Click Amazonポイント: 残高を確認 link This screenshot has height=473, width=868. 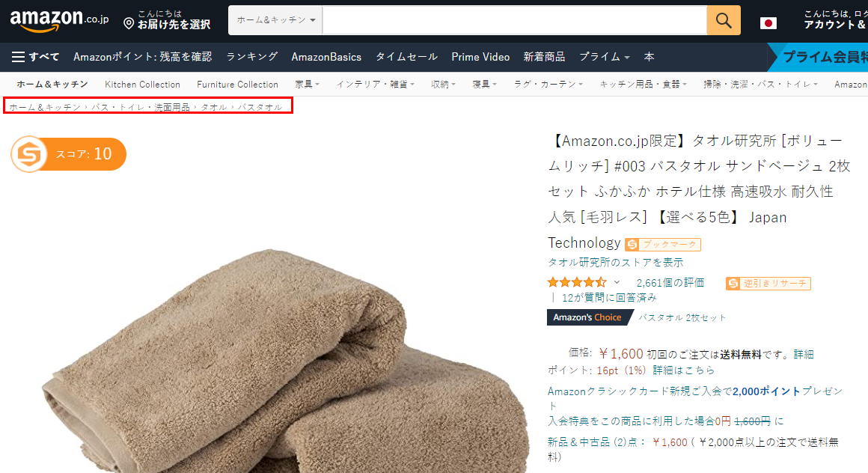click(x=142, y=56)
